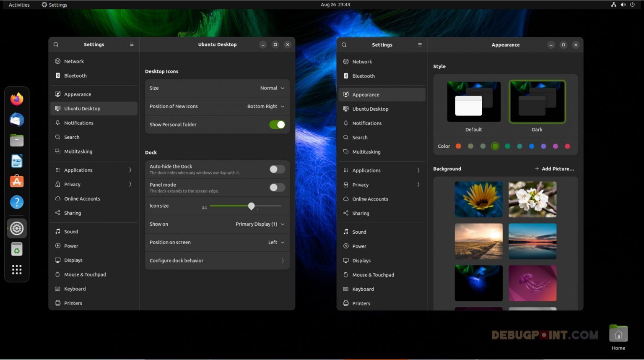
Task: Click search icon in Appearance settings window
Action: (x=344, y=45)
